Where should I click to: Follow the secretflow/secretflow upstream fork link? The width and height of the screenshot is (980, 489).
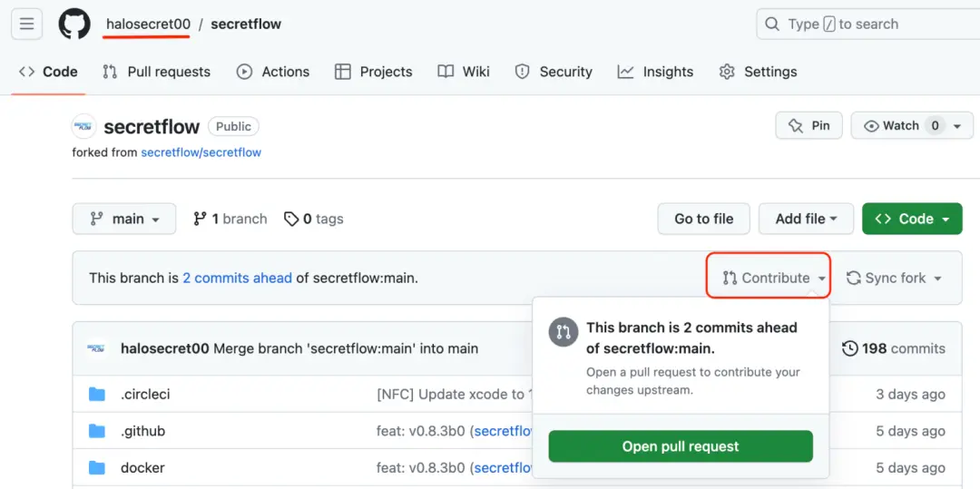point(201,152)
